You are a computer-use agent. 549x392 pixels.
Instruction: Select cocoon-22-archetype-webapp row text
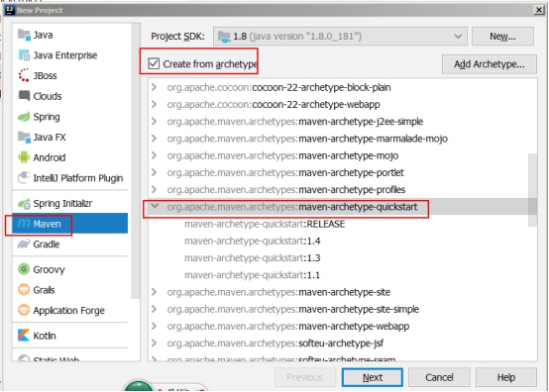[274, 105]
